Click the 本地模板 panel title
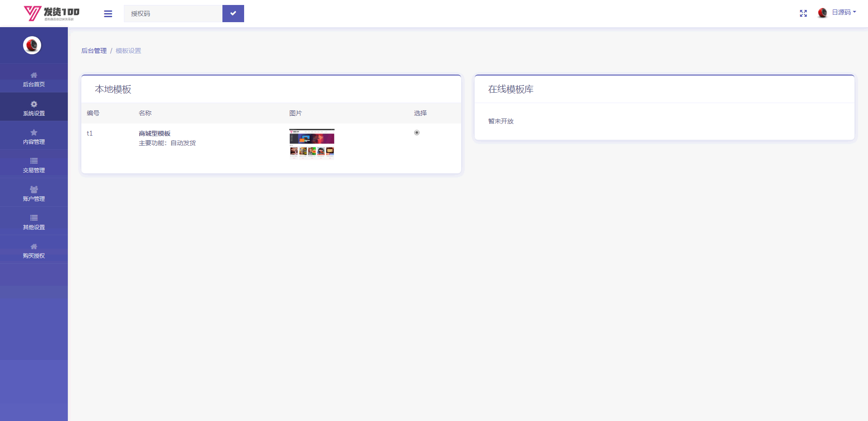 (x=113, y=89)
